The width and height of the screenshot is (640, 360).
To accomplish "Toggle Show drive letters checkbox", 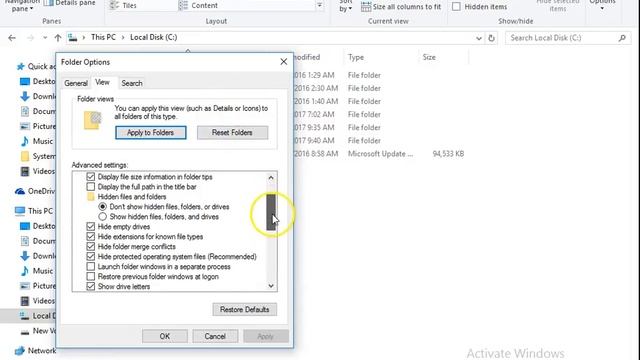I will [x=91, y=287].
